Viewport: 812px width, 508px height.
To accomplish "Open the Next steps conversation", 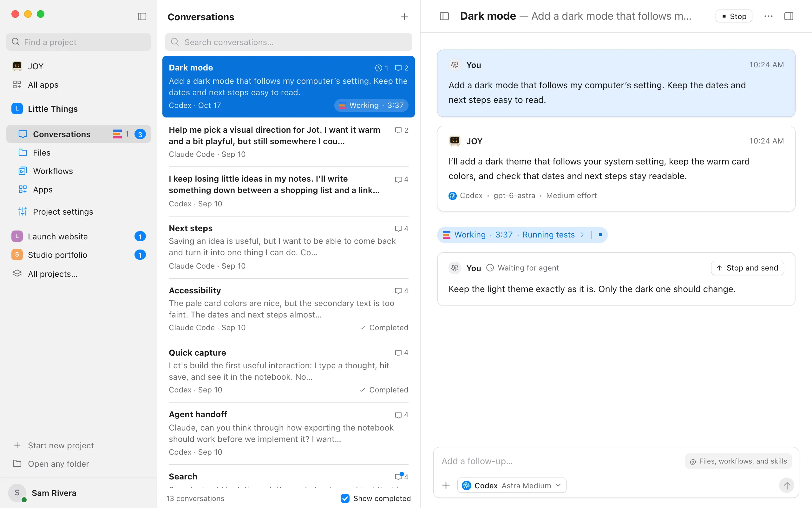I will click(288, 247).
